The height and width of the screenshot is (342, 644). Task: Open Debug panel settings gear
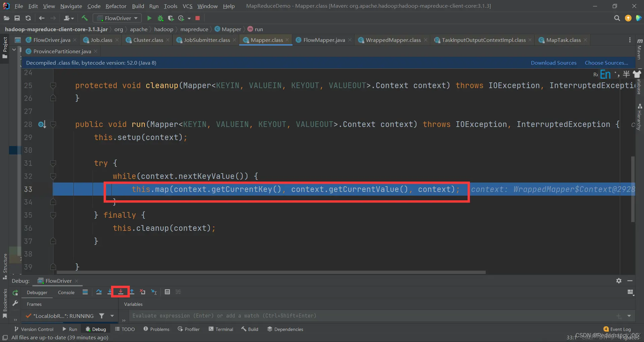point(619,281)
